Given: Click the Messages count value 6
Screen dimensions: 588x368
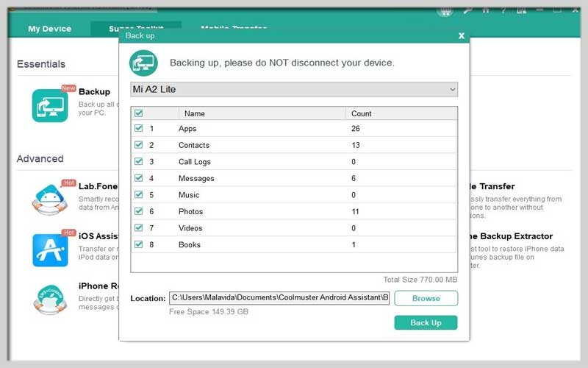Looking at the screenshot, I should pyautogui.click(x=354, y=178).
